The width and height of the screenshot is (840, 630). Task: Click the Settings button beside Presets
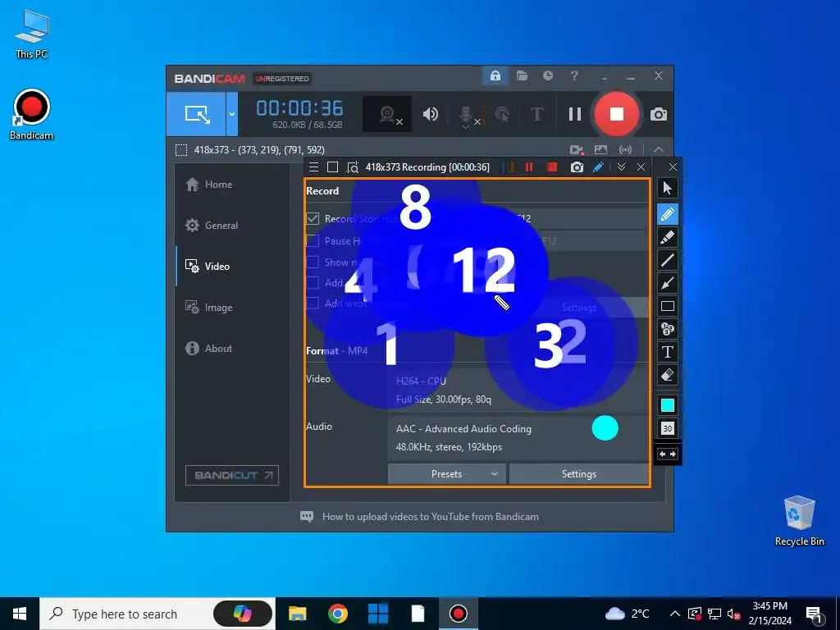(578, 474)
